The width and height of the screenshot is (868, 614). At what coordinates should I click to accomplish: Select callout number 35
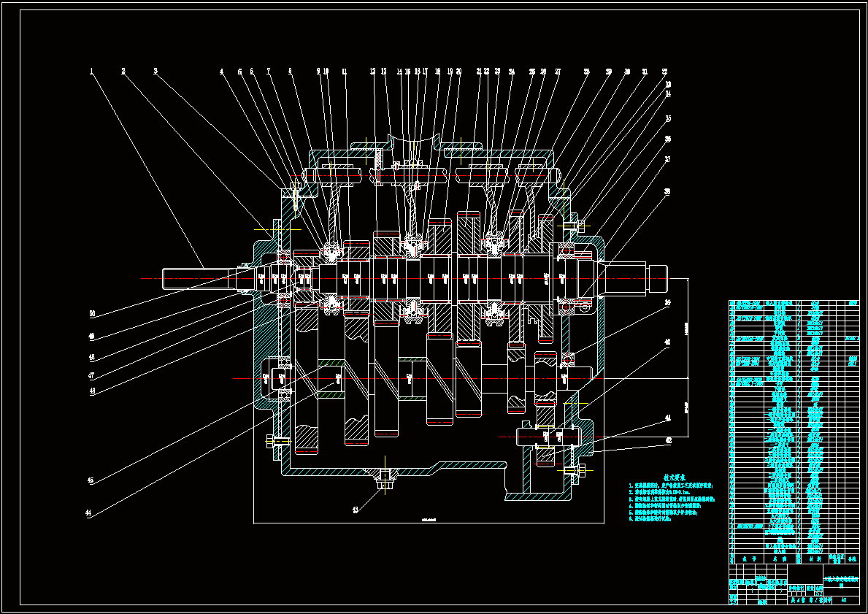(x=668, y=118)
